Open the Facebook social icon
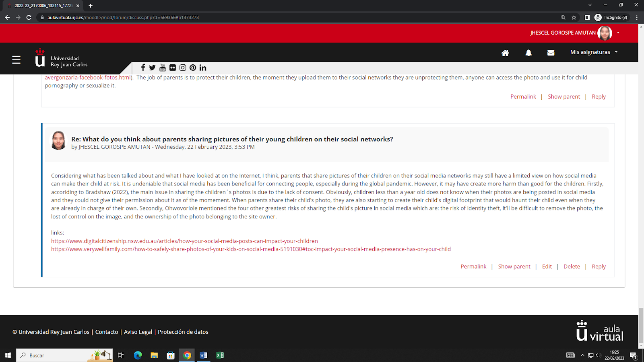The image size is (644, 362). (143, 68)
